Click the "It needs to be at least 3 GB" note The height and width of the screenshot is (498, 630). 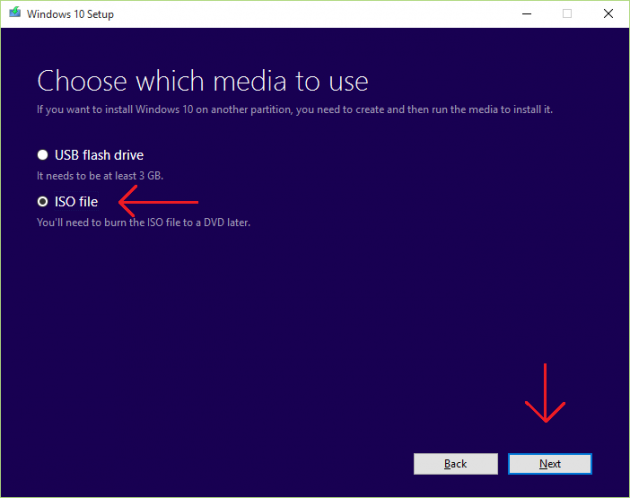coord(100,176)
